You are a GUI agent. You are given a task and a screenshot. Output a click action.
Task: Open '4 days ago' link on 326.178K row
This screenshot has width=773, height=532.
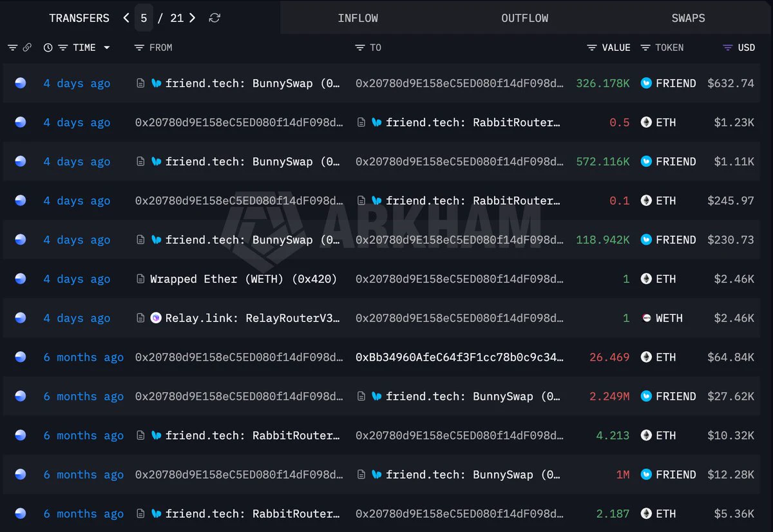[x=77, y=83]
